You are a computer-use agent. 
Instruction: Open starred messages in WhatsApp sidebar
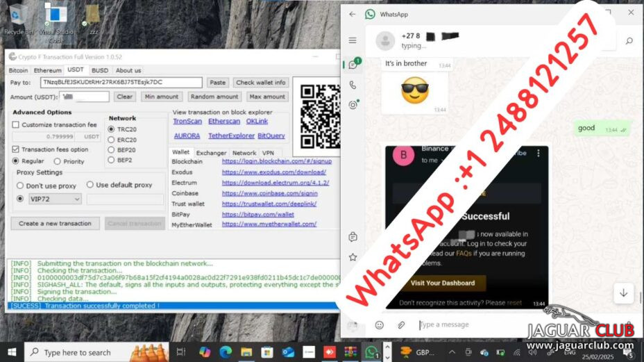(353, 256)
